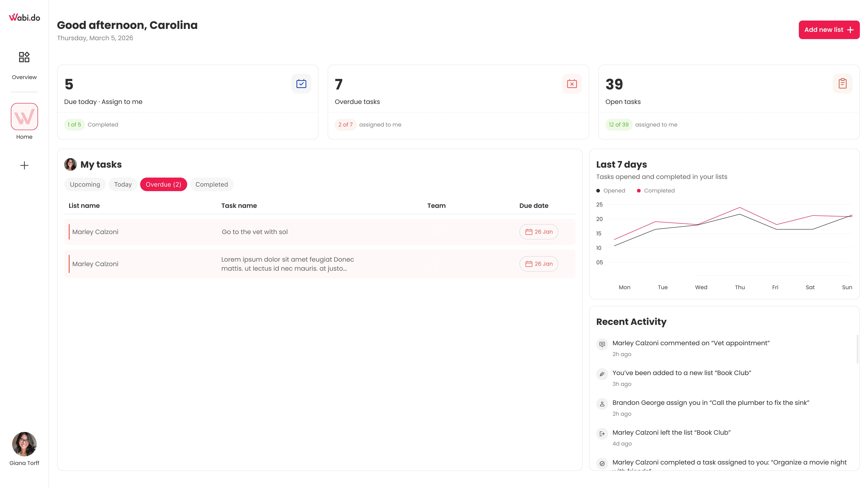
Task: Select the Home workspace W icon
Action: (24, 117)
